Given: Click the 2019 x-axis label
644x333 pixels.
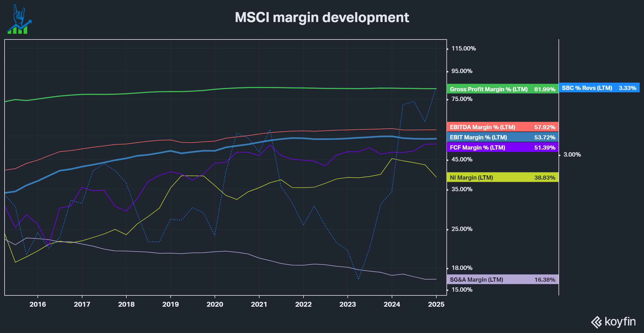Looking at the screenshot, I should pyautogui.click(x=170, y=304).
